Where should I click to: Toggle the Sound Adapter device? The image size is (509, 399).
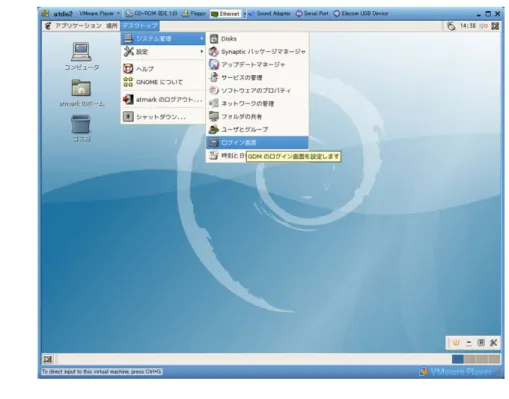(x=270, y=14)
